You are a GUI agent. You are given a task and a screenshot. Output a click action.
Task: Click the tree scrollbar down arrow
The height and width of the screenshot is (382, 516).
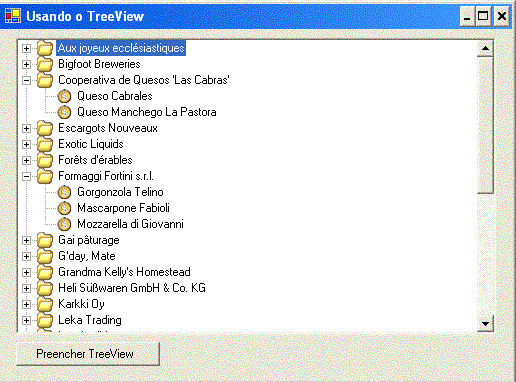click(485, 323)
